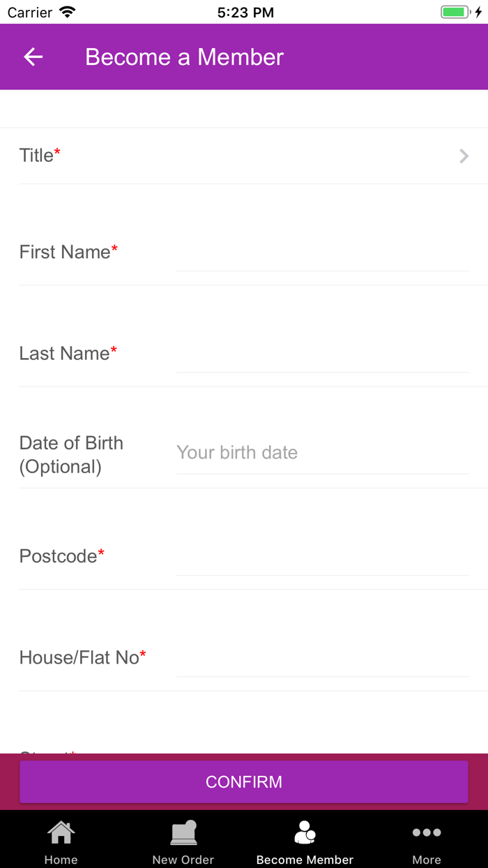Tap the back arrow icon

pos(33,57)
